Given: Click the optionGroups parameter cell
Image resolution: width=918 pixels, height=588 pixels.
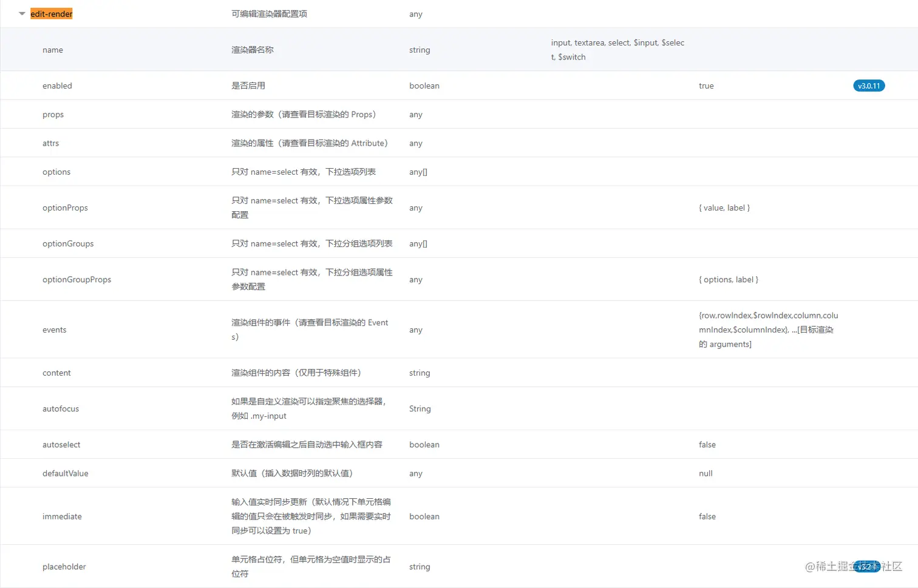Looking at the screenshot, I should click(68, 243).
